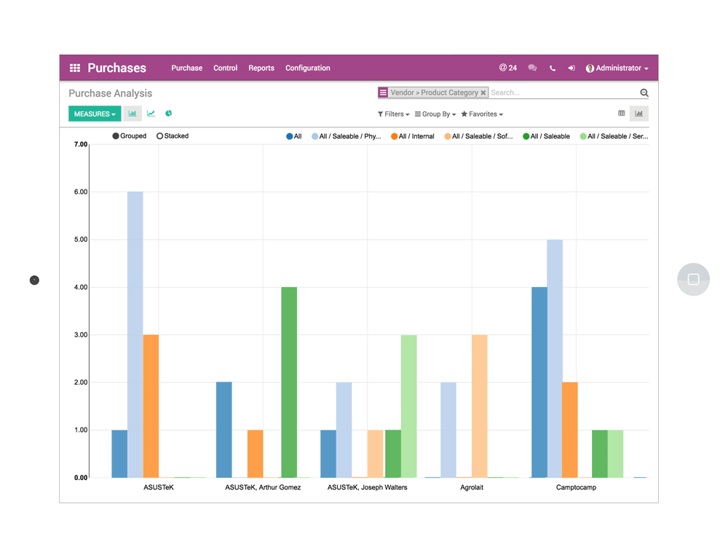Open the Reports menu

(261, 68)
